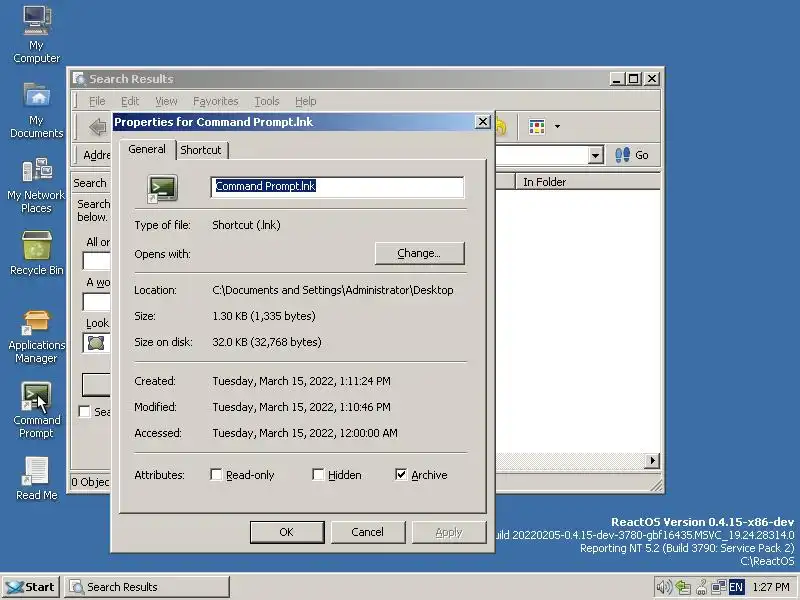The width and height of the screenshot is (800, 600).
Task: Select the General tab
Action: [x=147, y=149]
